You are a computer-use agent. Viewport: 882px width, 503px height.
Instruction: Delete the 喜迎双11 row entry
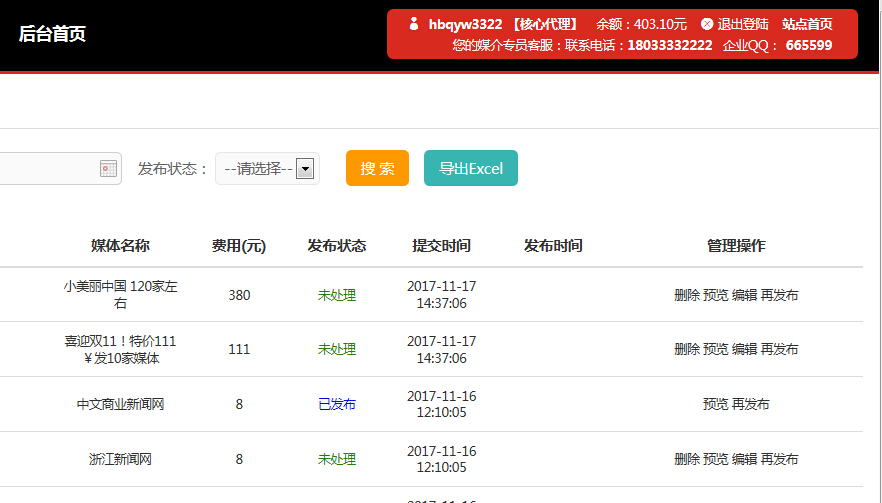coord(687,349)
